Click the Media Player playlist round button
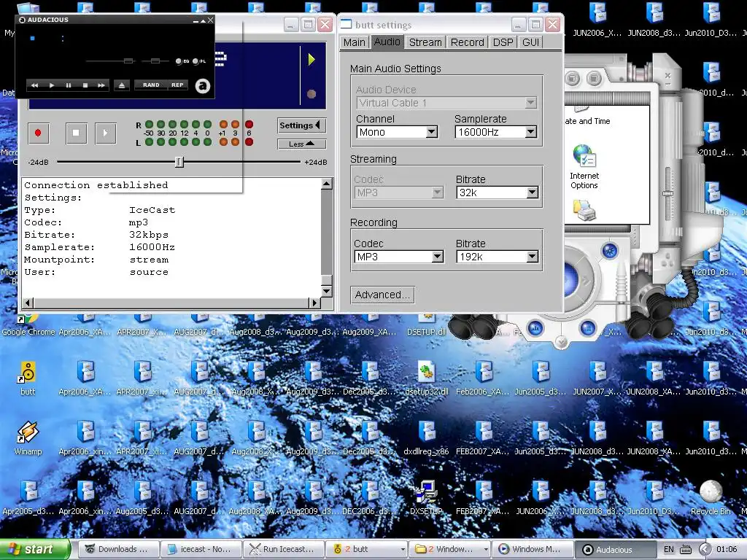The height and width of the screenshot is (560, 747). point(588,328)
